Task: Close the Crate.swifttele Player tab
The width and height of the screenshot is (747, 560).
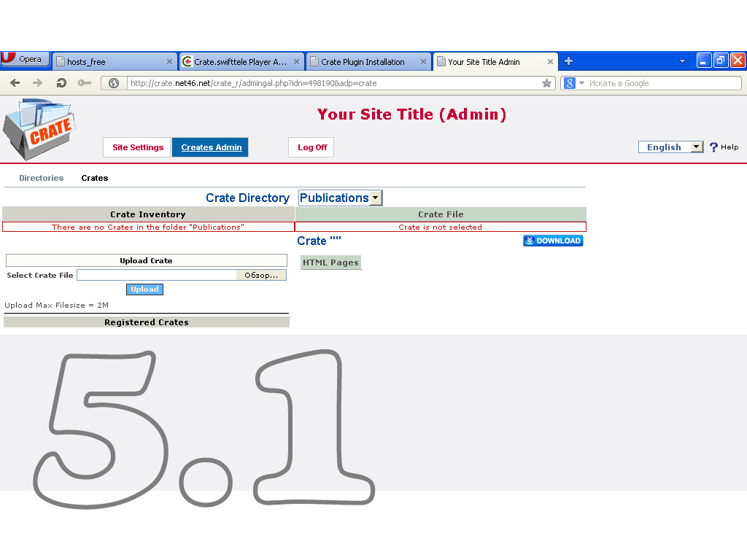Action: 296,62
